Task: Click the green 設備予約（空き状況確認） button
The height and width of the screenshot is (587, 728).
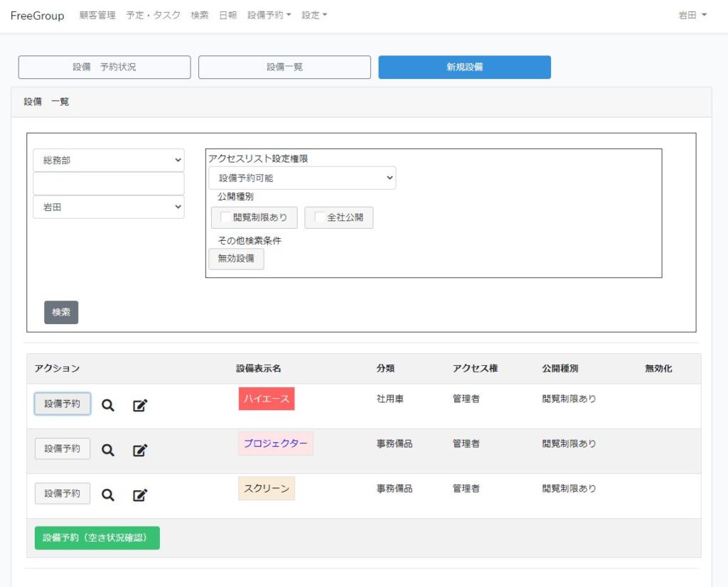Action: (97, 538)
